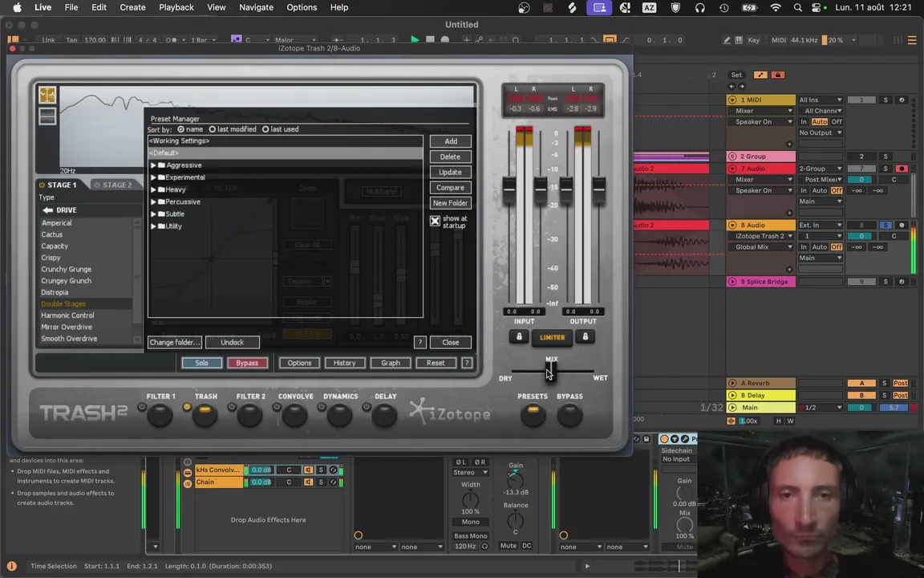924x578 pixels.
Task: Open the CONVOLVE module knob
Action: coord(294,415)
